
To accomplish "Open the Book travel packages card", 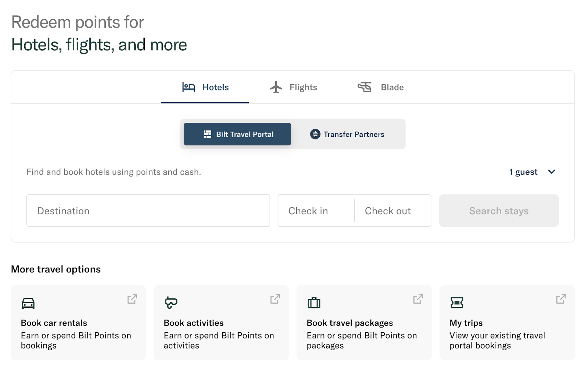I will click(364, 323).
